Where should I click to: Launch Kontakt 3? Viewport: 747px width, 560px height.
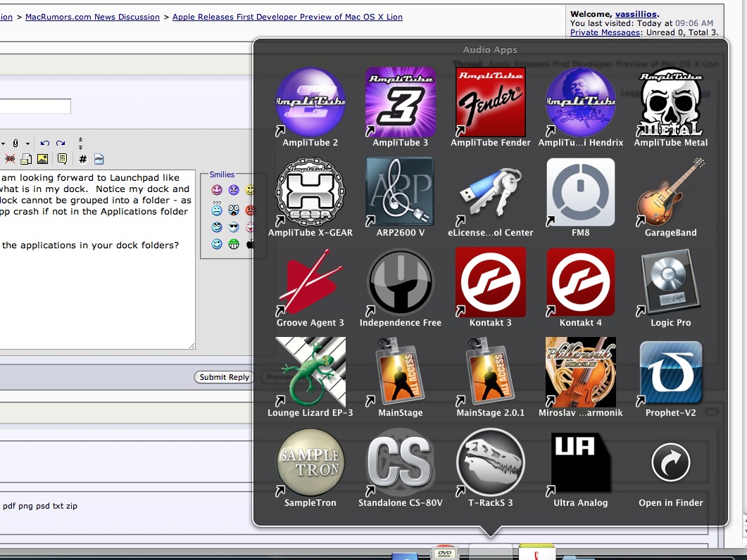490,282
